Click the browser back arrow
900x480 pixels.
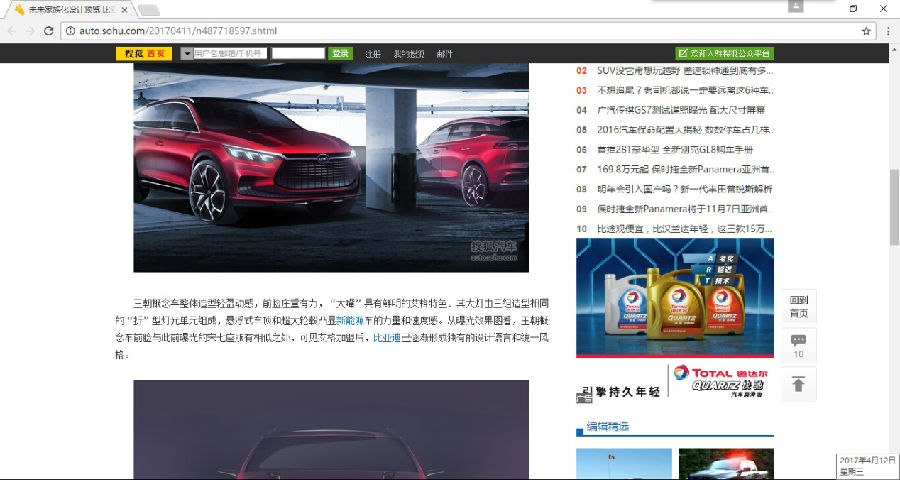tap(11, 31)
